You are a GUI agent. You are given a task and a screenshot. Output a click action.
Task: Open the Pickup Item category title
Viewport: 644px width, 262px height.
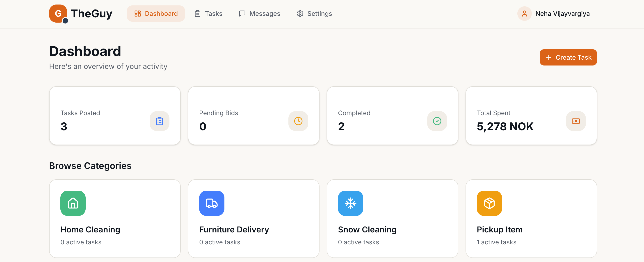[499, 229]
